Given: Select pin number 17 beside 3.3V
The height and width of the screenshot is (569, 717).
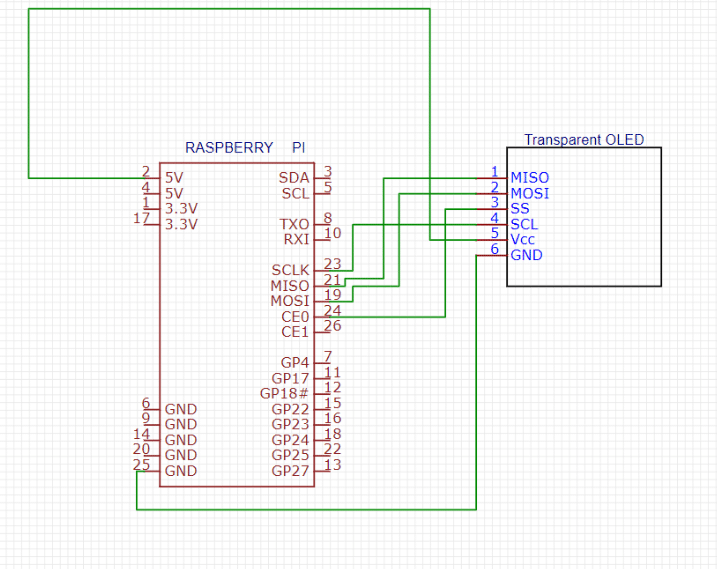Looking at the screenshot, I should (141, 218).
